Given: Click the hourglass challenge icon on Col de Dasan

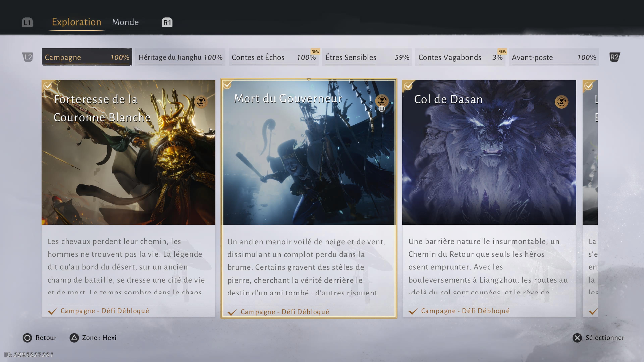Looking at the screenshot, I should click(x=561, y=102).
